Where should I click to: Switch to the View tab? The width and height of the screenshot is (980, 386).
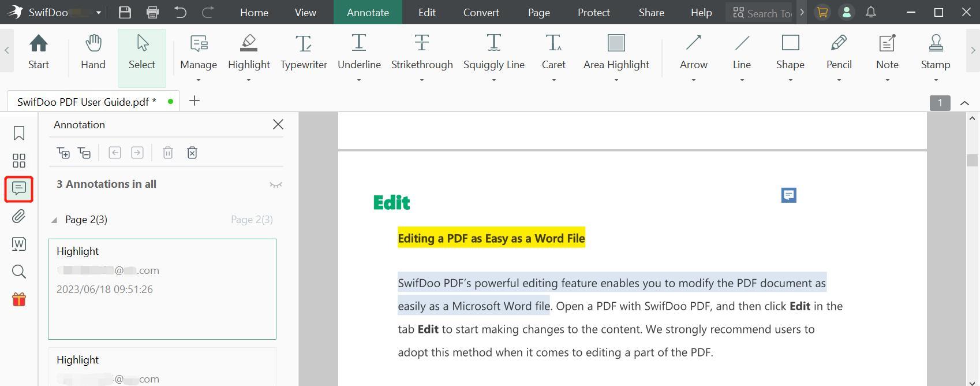click(x=305, y=12)
